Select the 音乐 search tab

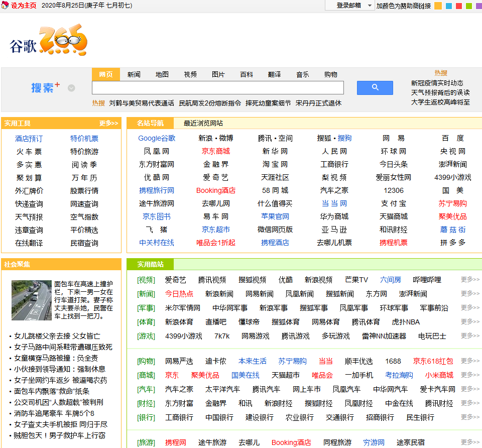pos(302,74)
